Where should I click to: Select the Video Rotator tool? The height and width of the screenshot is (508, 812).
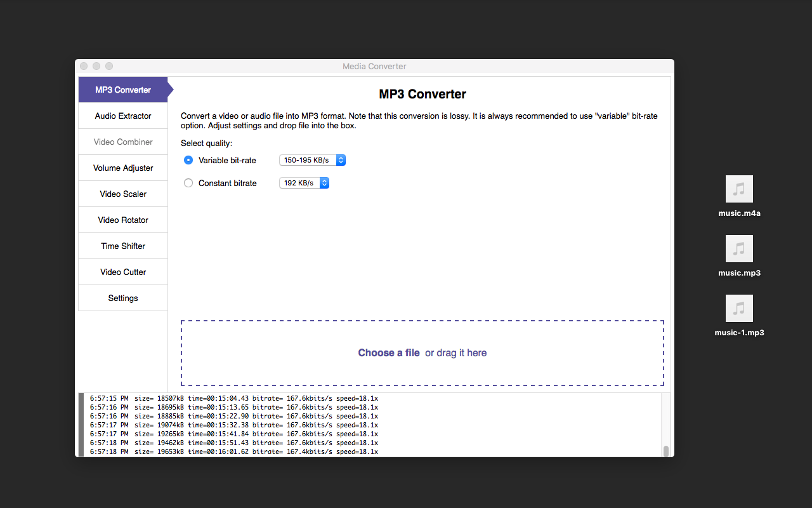(122, 220)
